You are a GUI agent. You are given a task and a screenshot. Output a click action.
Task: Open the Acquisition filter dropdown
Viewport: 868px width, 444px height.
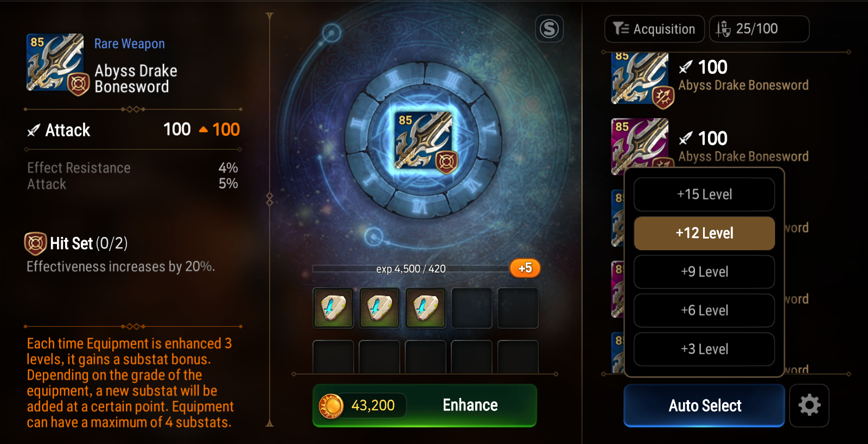[654, 29]
